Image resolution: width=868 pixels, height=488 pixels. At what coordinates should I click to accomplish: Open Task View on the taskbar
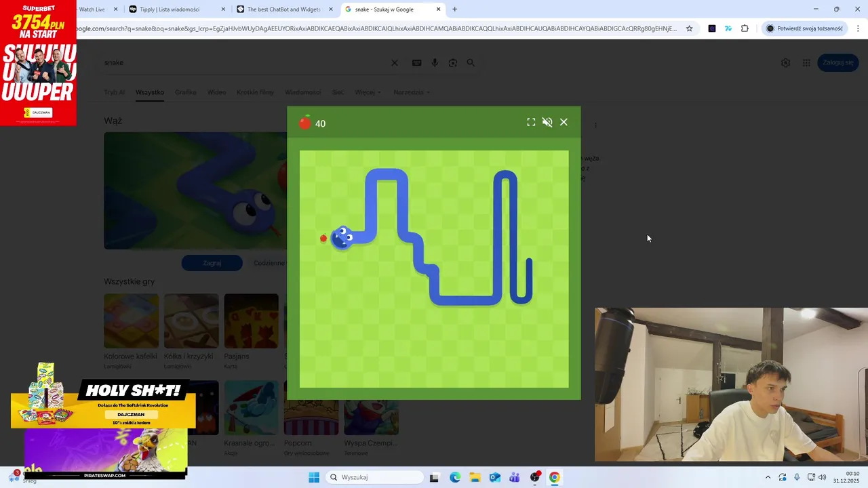[x=435, y=477]
